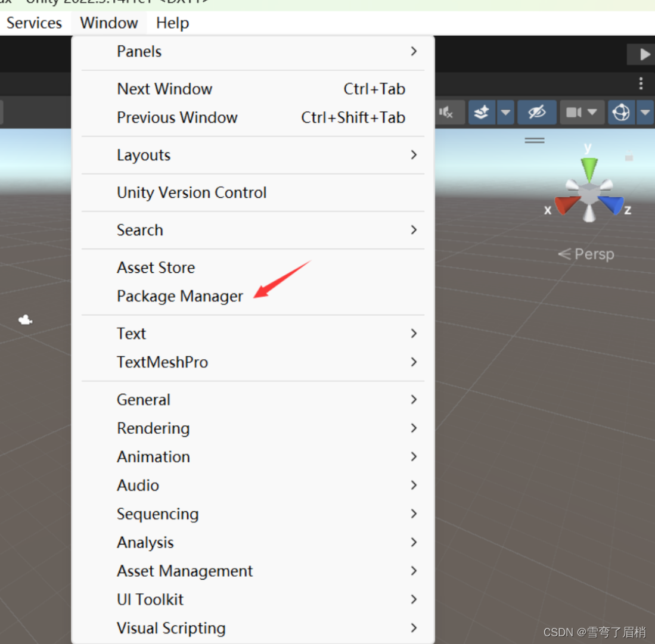The image size is (655, 644).
Task: Expand the Asset Management submenu
Action: (x=253, y=571)
